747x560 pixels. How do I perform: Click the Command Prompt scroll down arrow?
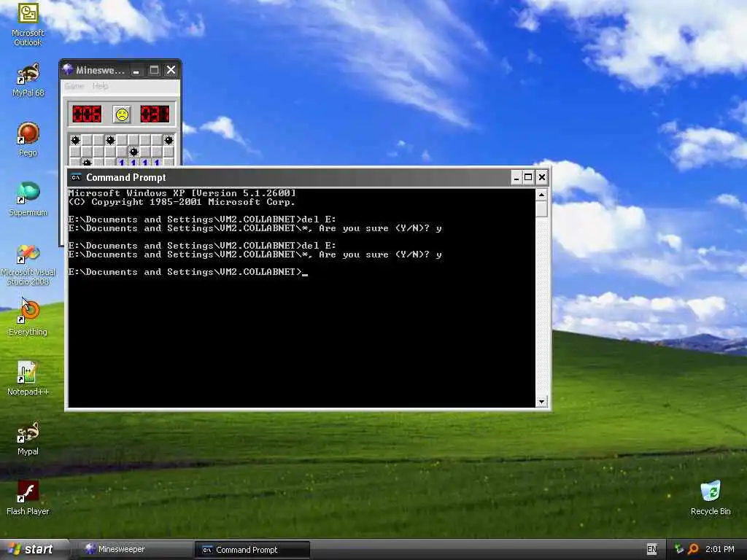pos(541,402)
